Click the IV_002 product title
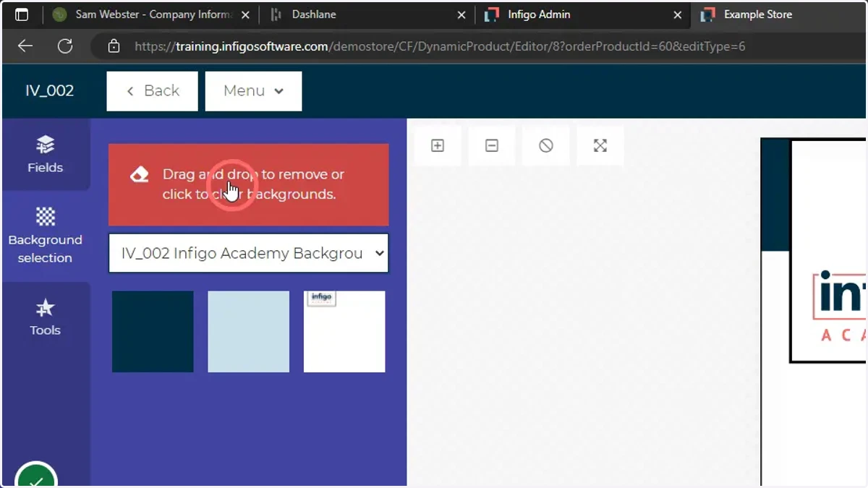This screenshot has height=488, width=868. coord(50,91)
